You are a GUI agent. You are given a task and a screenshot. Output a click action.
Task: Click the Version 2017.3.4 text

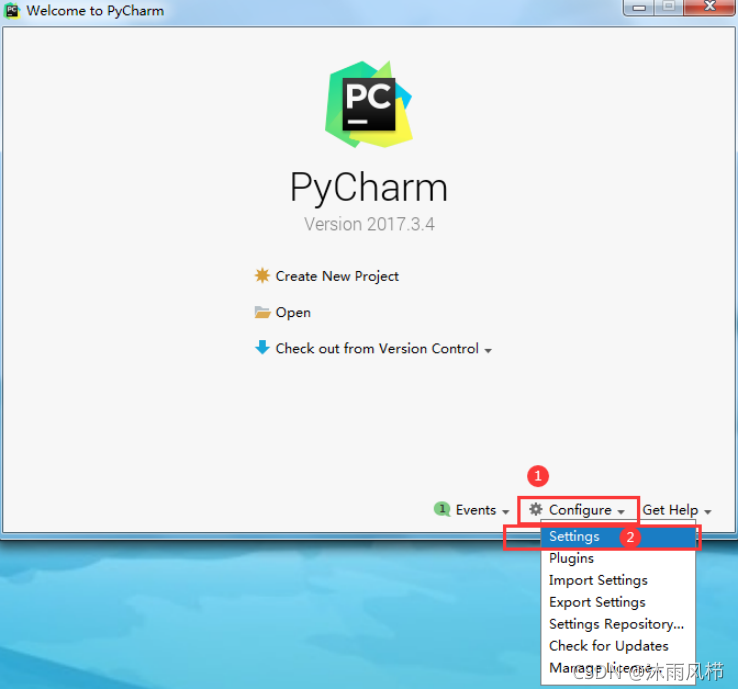(369, 224)
